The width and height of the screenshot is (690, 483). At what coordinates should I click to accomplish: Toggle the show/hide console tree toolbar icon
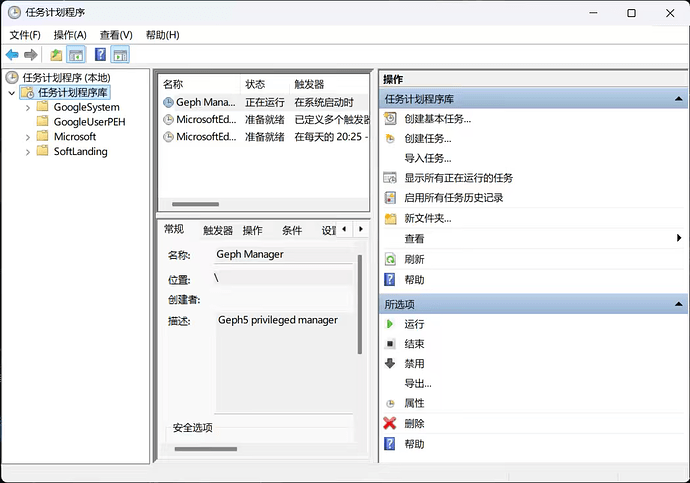76,55
